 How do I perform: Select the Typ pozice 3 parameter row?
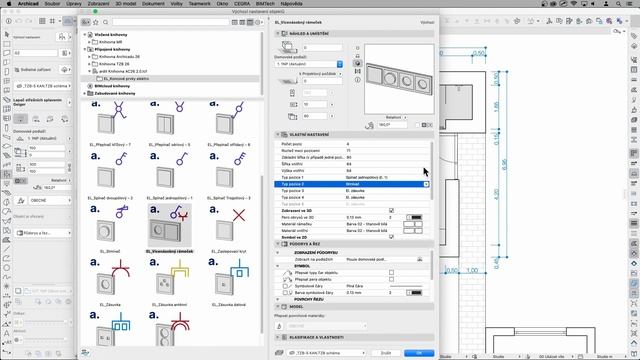(352, 191)
